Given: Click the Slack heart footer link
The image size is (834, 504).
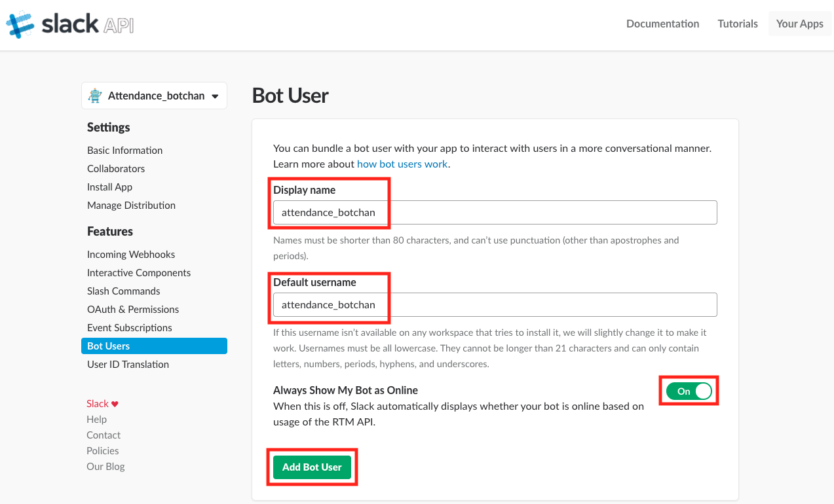Looking at the screenshot, I should point(102,404).
